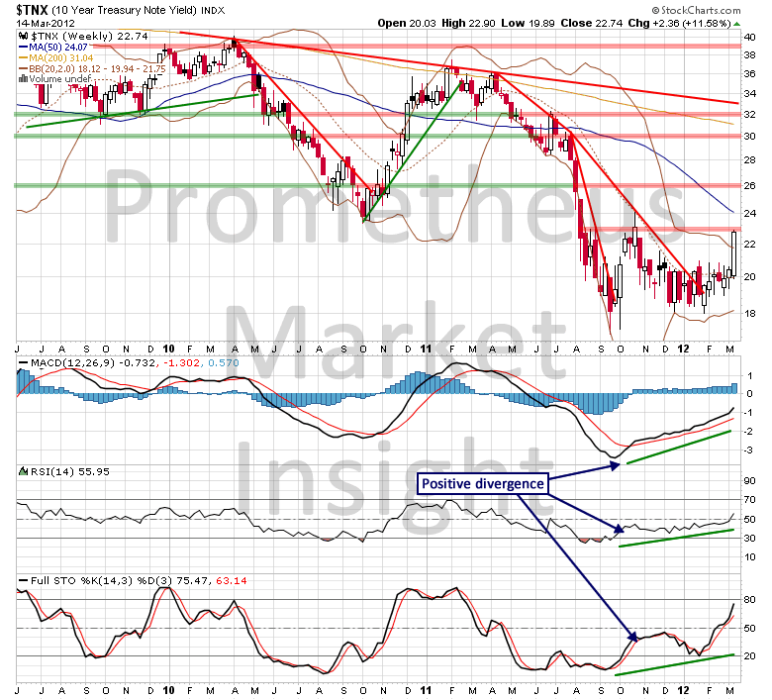Click the 24 tick on the price axis

click(x=750, y=214)
